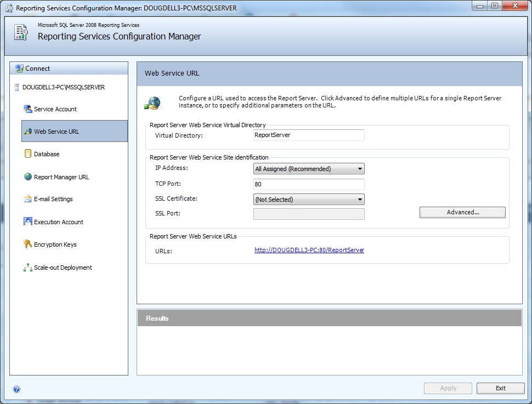Click the blue help question mark icon
532x404 pixels.
click(16, 389)
